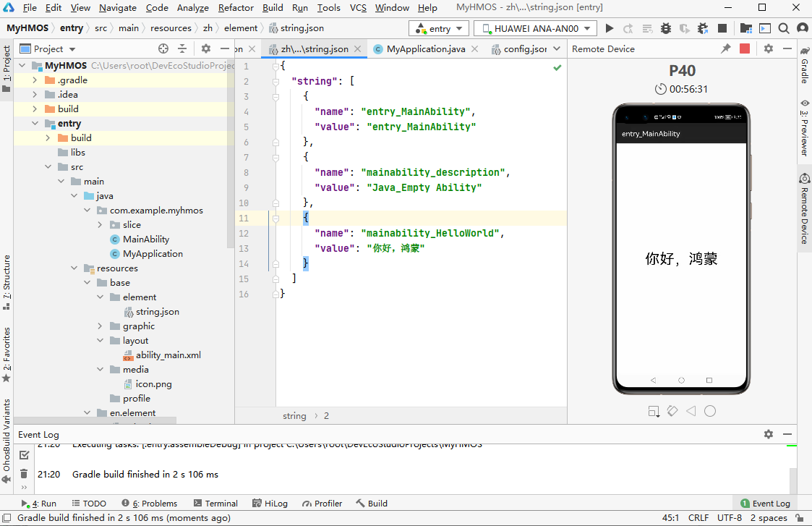The height and width of the screenshot is (526, 812).
Task: Open the Refactor menu
Action: [236, 8]
